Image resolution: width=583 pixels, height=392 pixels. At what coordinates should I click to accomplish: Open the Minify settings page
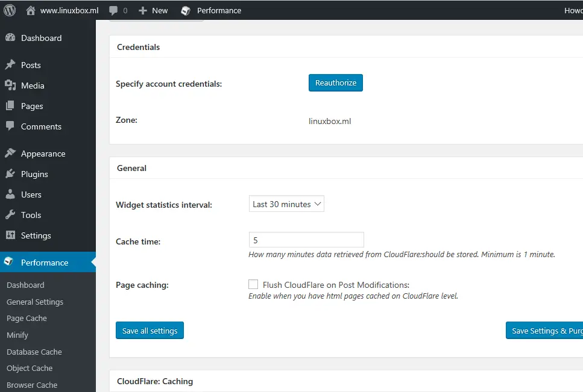(17, 335)
